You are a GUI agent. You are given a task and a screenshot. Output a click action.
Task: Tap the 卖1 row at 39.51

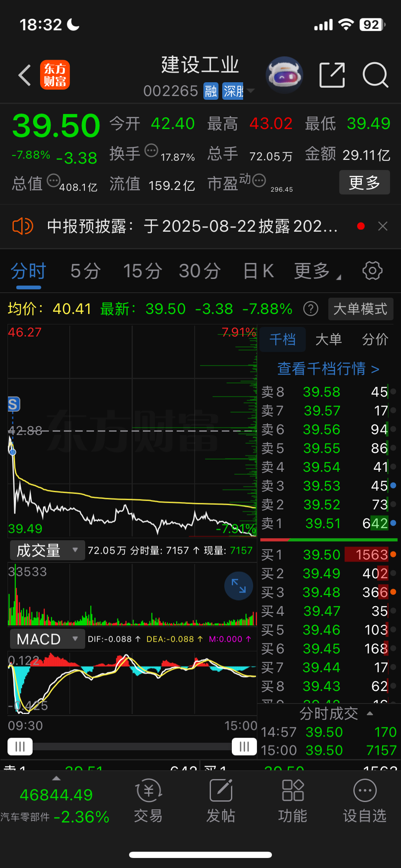click(x=328, y=523)
